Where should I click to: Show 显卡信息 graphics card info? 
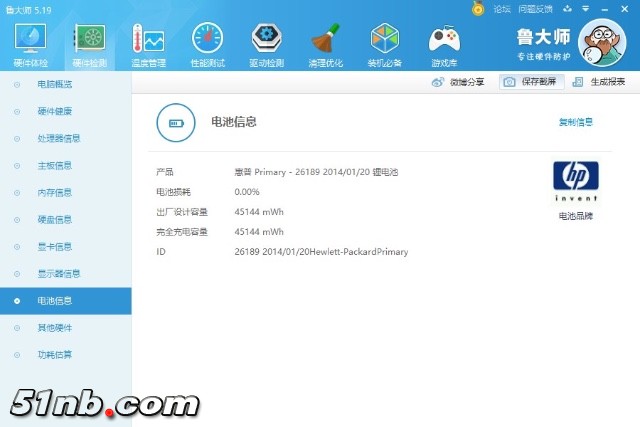54,246
